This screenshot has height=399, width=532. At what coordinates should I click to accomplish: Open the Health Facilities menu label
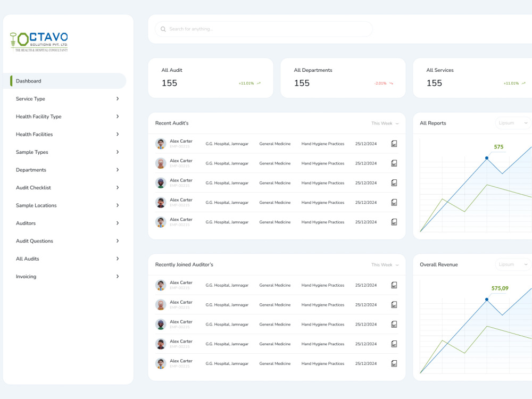pos(34,135)
